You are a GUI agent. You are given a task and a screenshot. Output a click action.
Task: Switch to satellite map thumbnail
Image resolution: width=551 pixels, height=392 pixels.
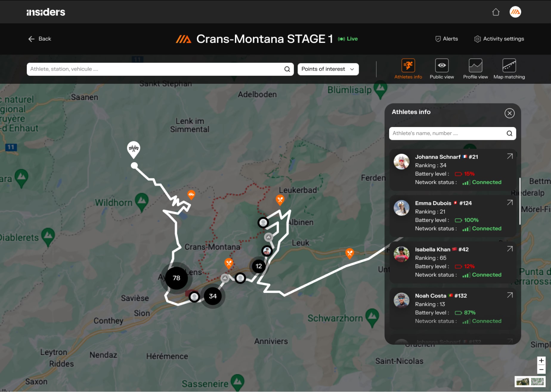click(523, 382)
